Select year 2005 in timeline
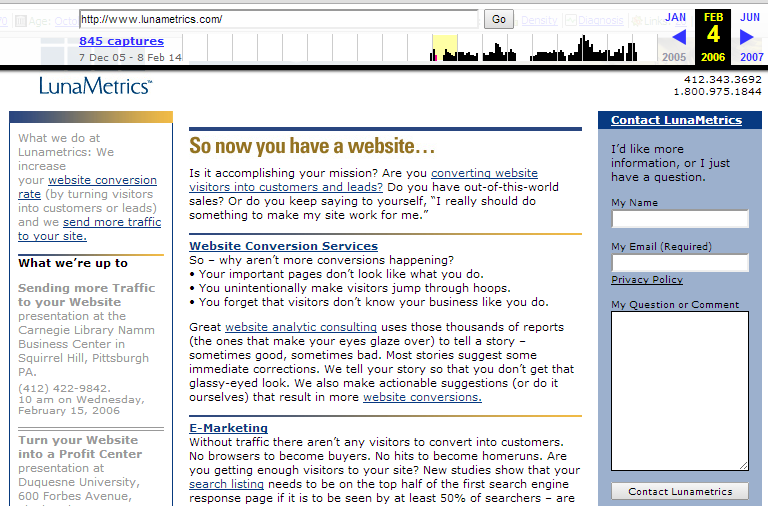Viewport: 768px width, 506px height. click(x=674, y=57)
